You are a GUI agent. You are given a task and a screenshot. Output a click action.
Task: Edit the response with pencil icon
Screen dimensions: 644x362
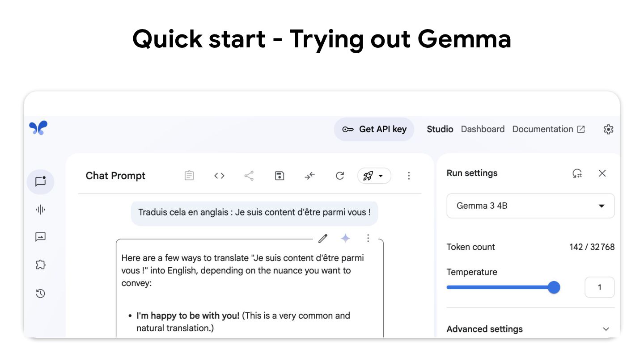point(323,239)
